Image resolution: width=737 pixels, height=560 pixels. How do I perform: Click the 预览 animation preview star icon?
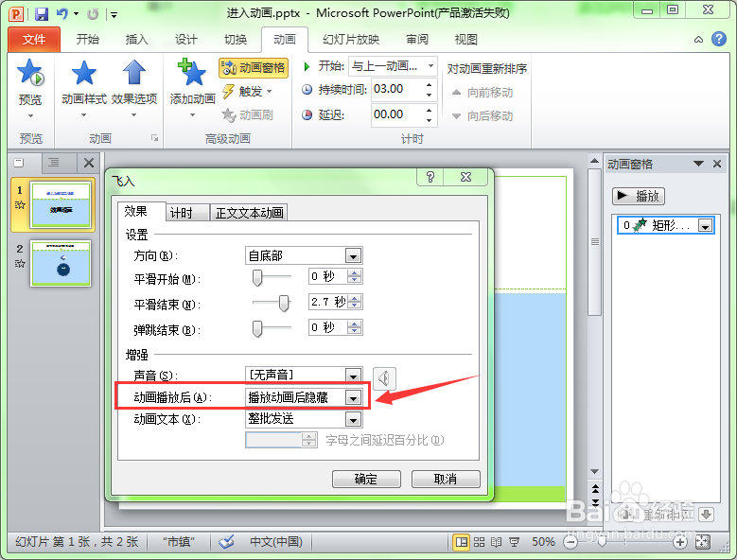pyautogui.click(x=30, y=73)
